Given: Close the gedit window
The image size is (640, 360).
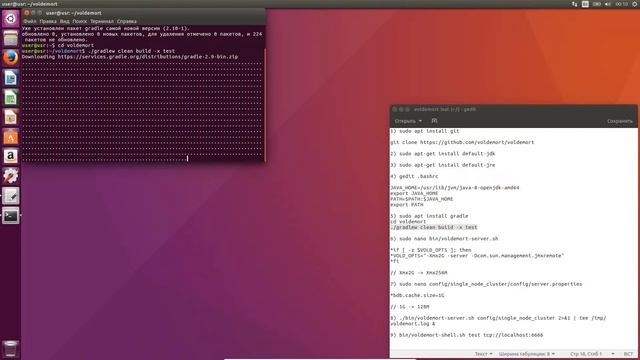Looking at the screenshot, I should coord(394,109).
